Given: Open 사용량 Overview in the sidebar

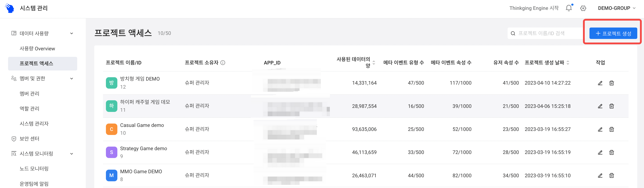Looking at the screenshot, I should coord(37,49).
